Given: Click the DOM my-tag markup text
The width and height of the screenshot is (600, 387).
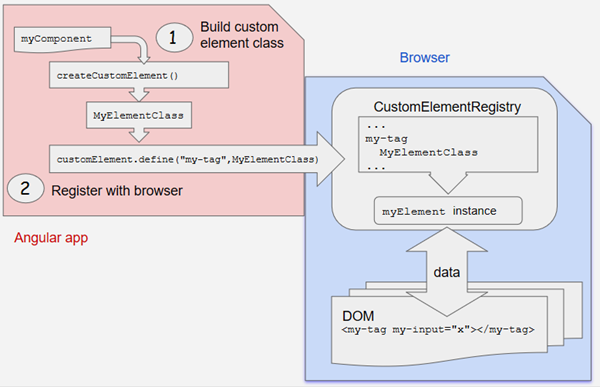Looking at the screenshot, I should coord(438,330).
